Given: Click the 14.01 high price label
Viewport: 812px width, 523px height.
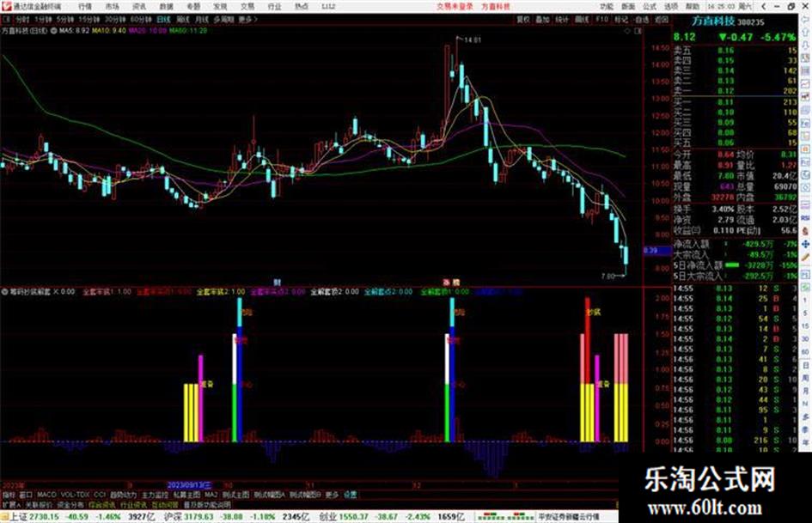Looking at the screenshot, I should pos(473,40).
